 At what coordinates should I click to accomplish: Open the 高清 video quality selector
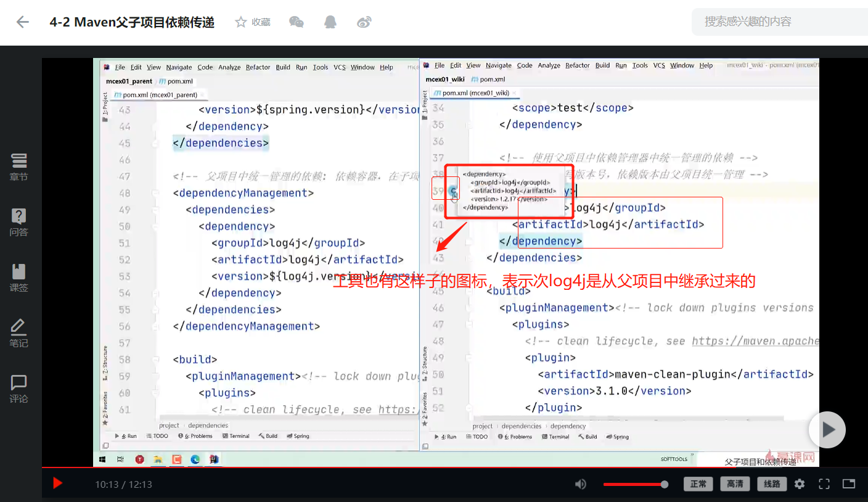pos(735,484)
